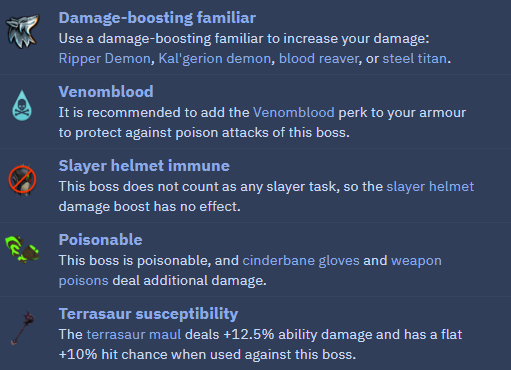
Task: Click the wolf familiar icon
Action: click(x=22, y=31)
